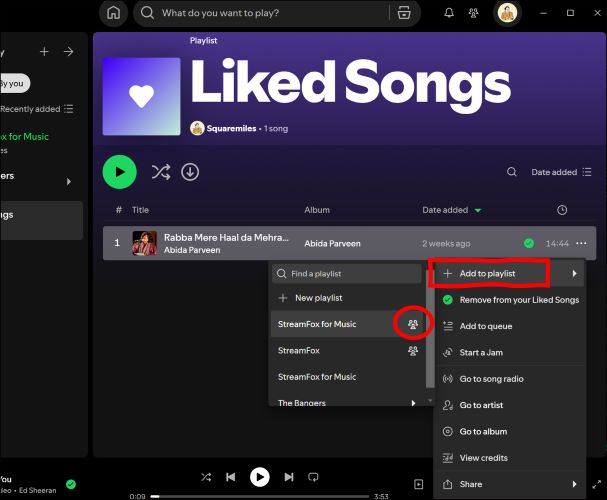Search within Liked Songs playlist

tap(511, 172)
